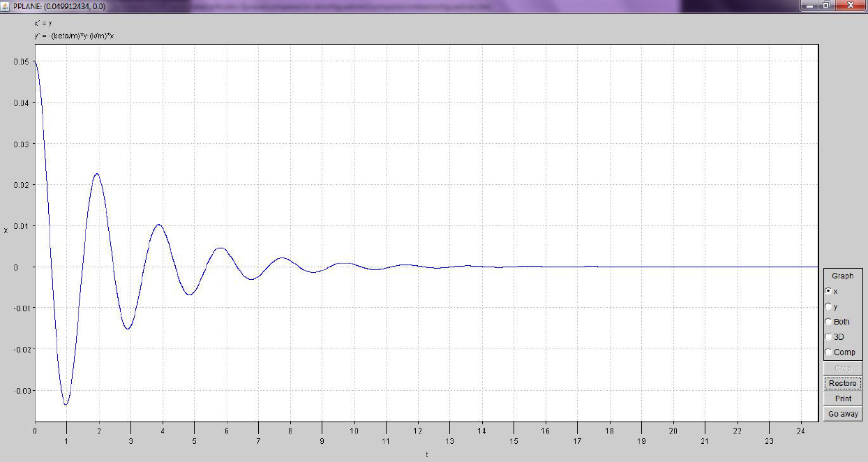
Task: Click the Java icon in the title bar
Action: [6, 6]
